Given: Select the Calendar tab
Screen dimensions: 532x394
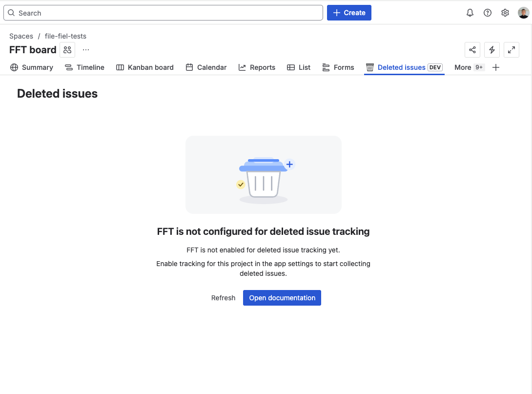Looking at the screenshot, I should [206, 67].
